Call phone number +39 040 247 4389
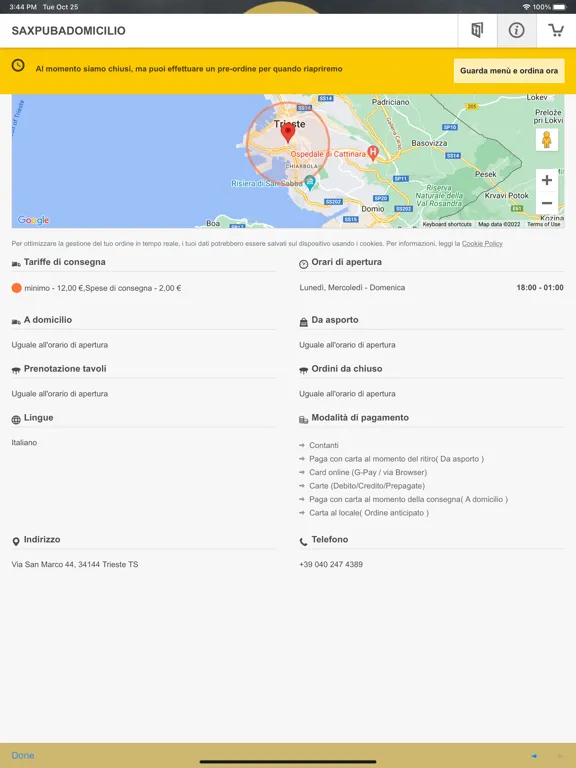Viewport: 576px width, 768px height. tap(331, 564)
